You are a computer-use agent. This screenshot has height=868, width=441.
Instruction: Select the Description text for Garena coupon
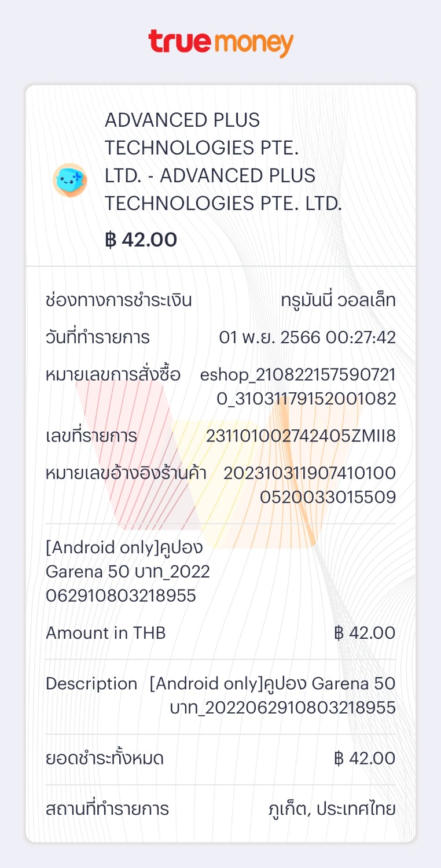click(x=273, y=696)
